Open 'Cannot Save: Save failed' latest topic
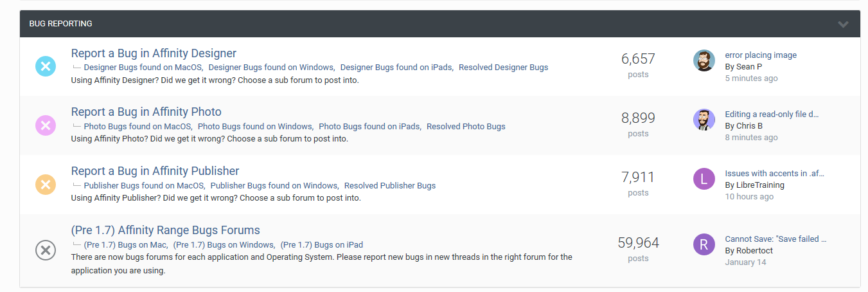 point(775,239)
